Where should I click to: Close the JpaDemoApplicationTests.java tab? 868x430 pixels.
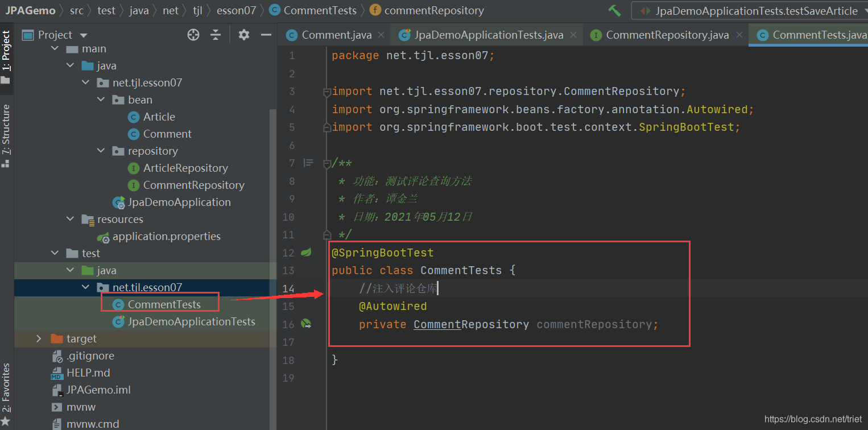(573, 35)
